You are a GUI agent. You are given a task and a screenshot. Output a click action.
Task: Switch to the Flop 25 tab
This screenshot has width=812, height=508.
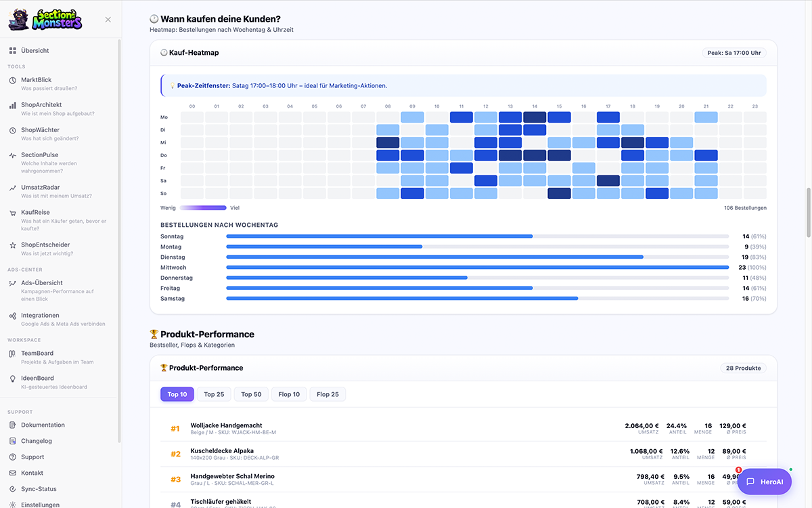(x=328, y=394)
